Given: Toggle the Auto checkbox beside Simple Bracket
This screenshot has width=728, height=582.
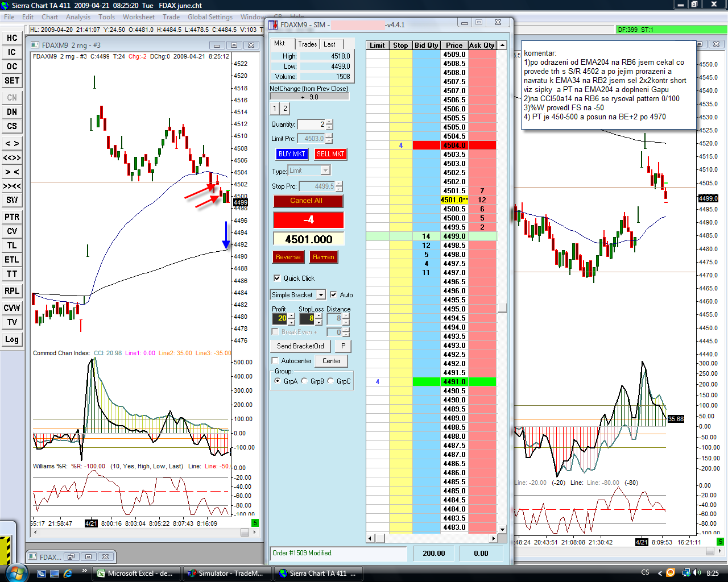Looking at the screenshot, I should tap(333, 295).
